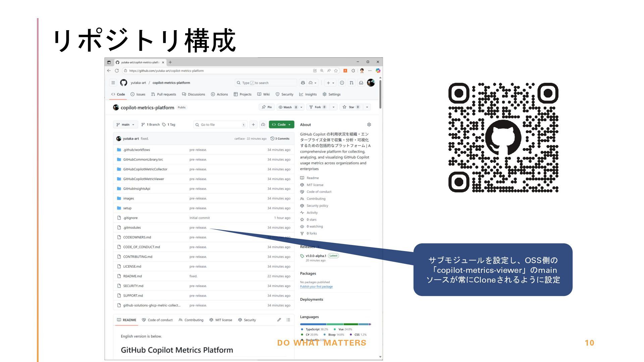The width and height of the screenshot is (644, 362).
Task: Click the Copilot chat icon in header
Action: click(x=303, y=83)
